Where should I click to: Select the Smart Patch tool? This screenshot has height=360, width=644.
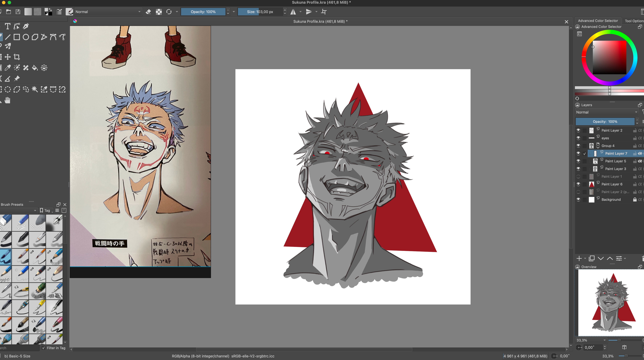(x=26, y=68)
